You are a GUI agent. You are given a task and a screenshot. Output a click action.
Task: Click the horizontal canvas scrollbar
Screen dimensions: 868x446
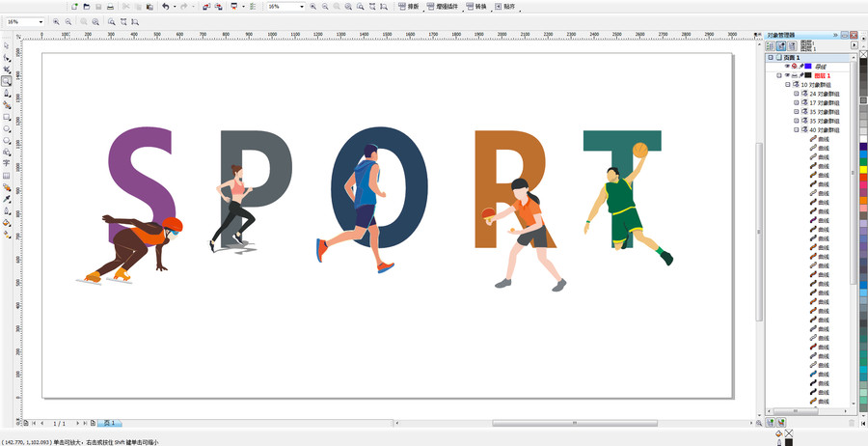click(574, 423)
